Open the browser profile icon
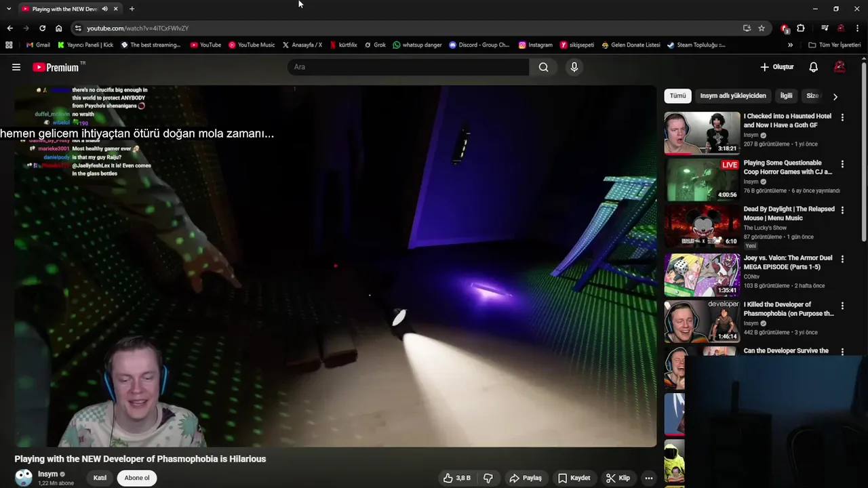Screen dimensions: 868x488 tap(841, 28)
